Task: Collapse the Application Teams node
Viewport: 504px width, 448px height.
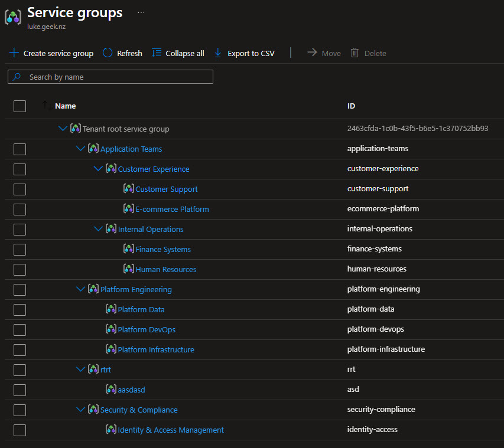Action: [x=80, y=148]
